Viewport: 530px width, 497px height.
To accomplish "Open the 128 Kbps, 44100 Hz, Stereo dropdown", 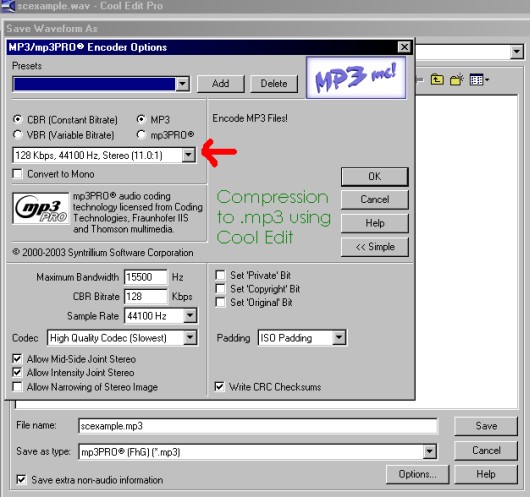I will [188, 155].
